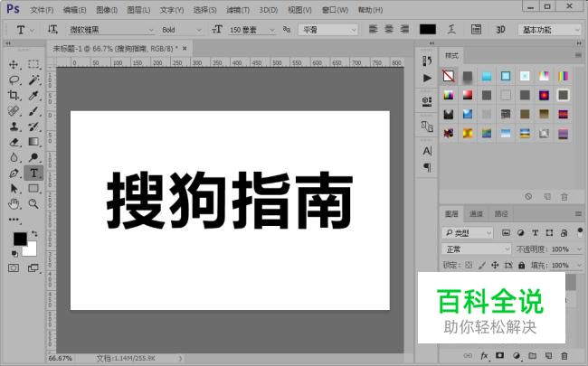Select the Clone Stamp tool

coord(14,127)
